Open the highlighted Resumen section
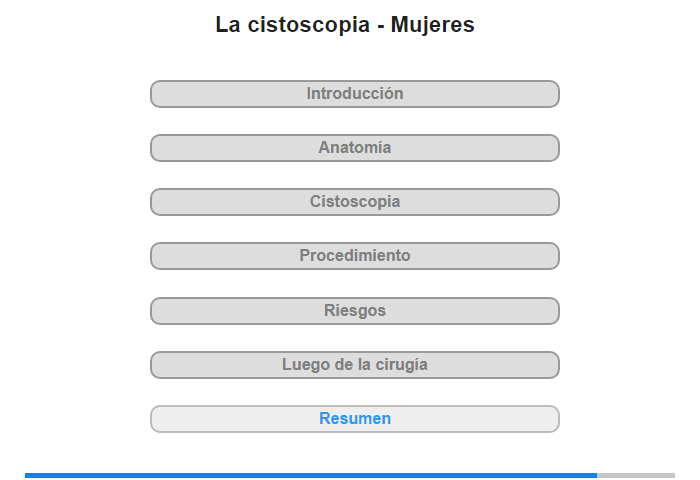 point(354,419)
